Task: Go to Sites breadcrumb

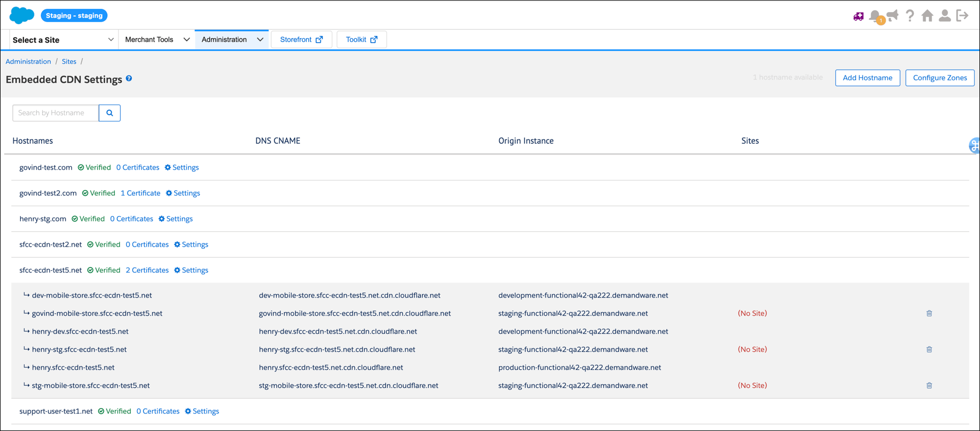Action: pos(69,61)
